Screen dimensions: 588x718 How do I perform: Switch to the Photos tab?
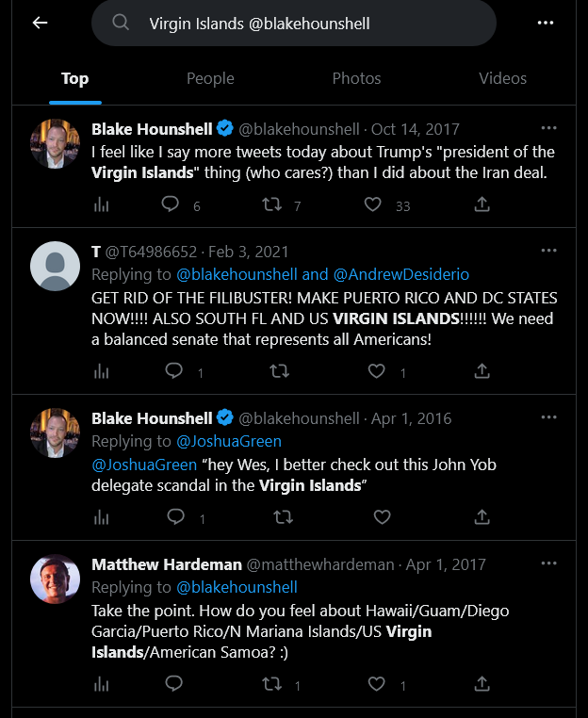click(x=356, y=78)
